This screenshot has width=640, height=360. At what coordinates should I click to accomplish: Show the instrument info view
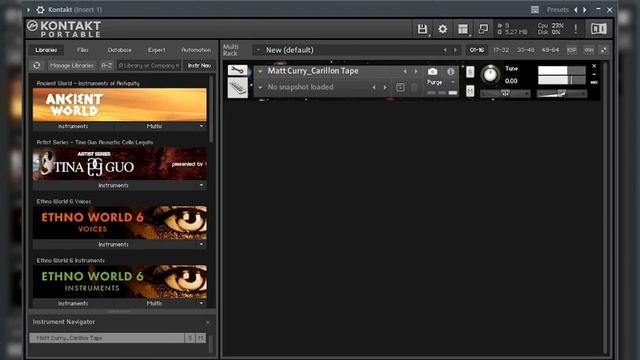(451, 71)
